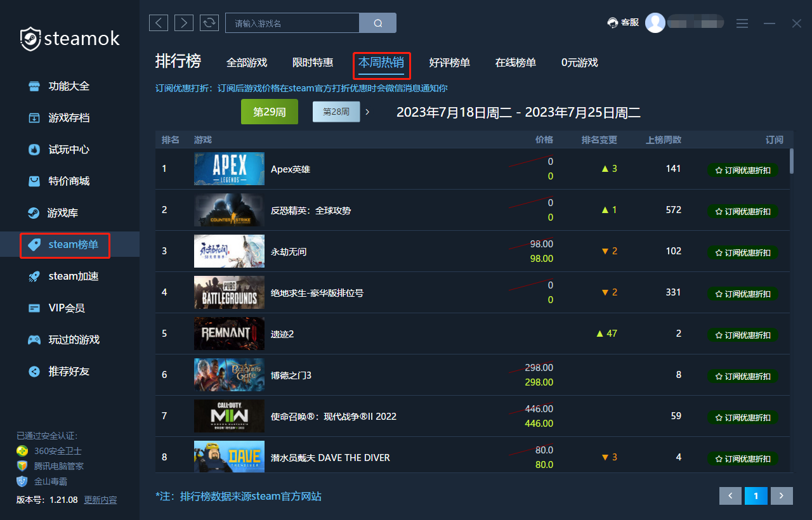This screenshot has width=812, height=520.
Task: Click the ranking list vertical scrollbar
Action: point(791,161)
